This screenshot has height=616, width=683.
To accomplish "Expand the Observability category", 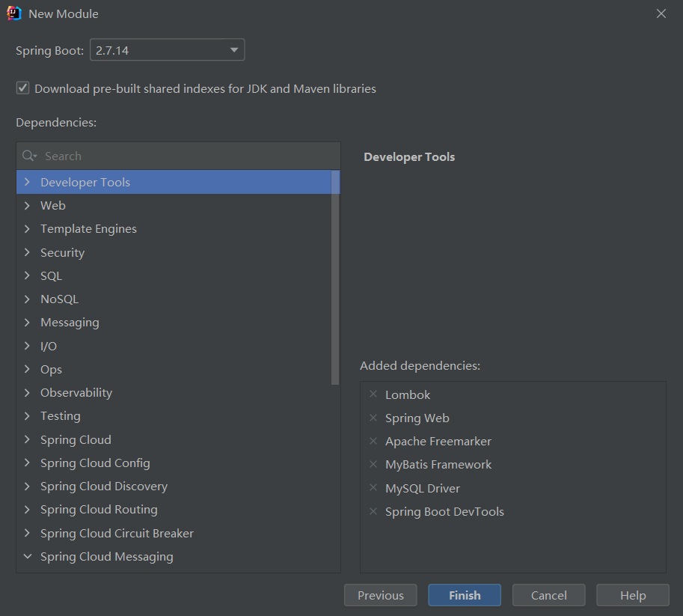I will pyautogui.click(x=27, y=392).
